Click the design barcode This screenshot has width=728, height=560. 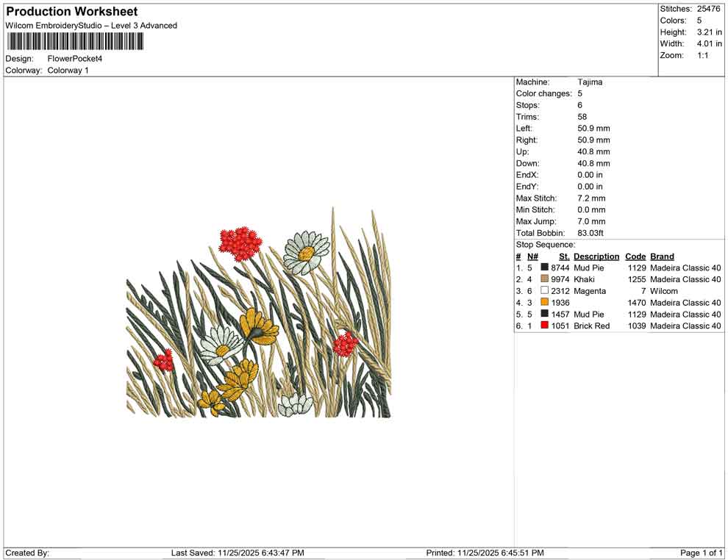[75, 42]
